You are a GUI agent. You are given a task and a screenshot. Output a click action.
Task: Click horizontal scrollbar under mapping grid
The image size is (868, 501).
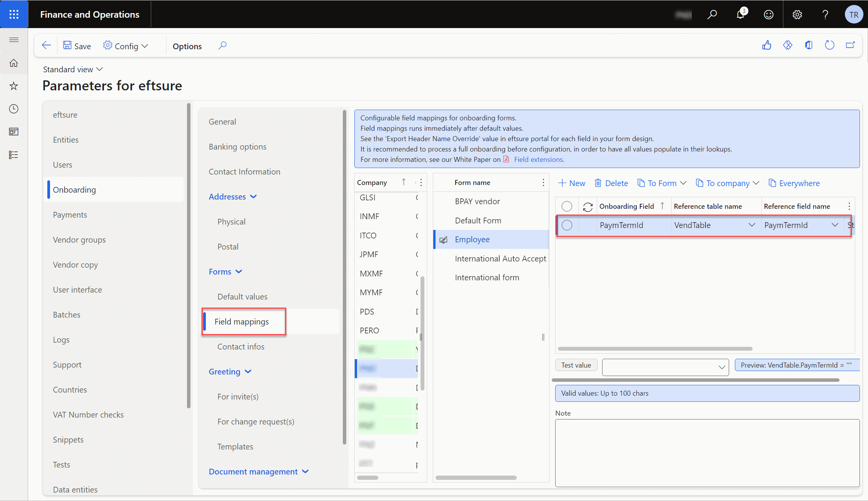655,349
